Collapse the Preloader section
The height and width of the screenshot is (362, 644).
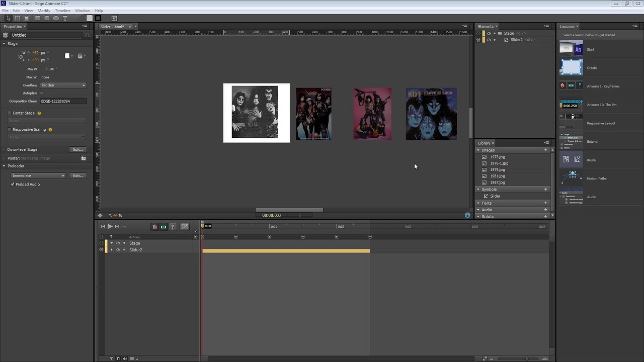4,166
